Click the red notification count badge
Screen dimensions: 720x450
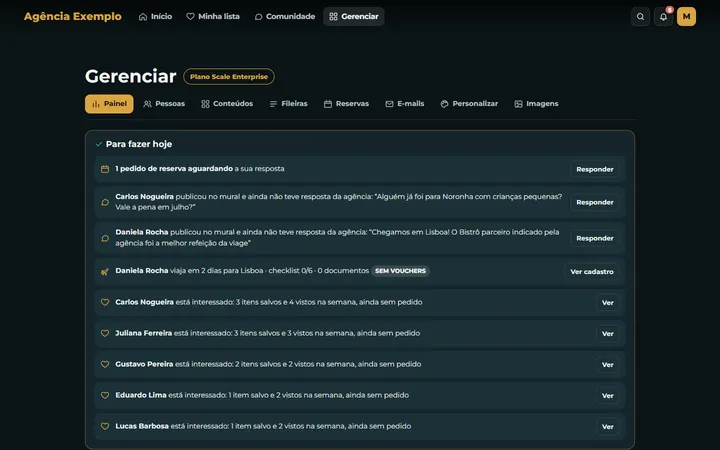tap(669, 10)
